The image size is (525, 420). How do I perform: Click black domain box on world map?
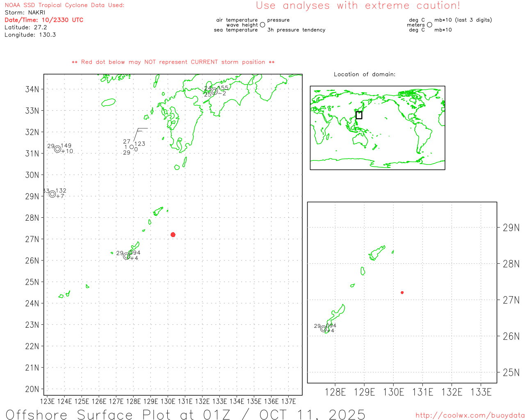(359, 115)
